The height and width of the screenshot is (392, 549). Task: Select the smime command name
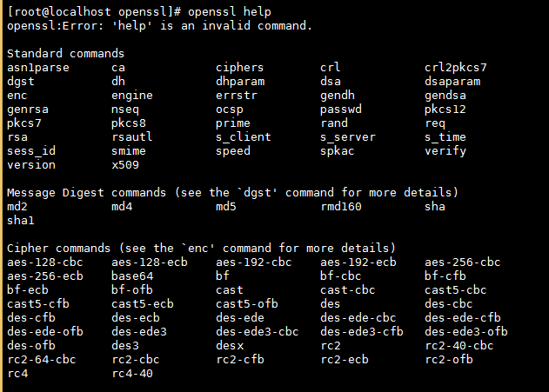129,150
